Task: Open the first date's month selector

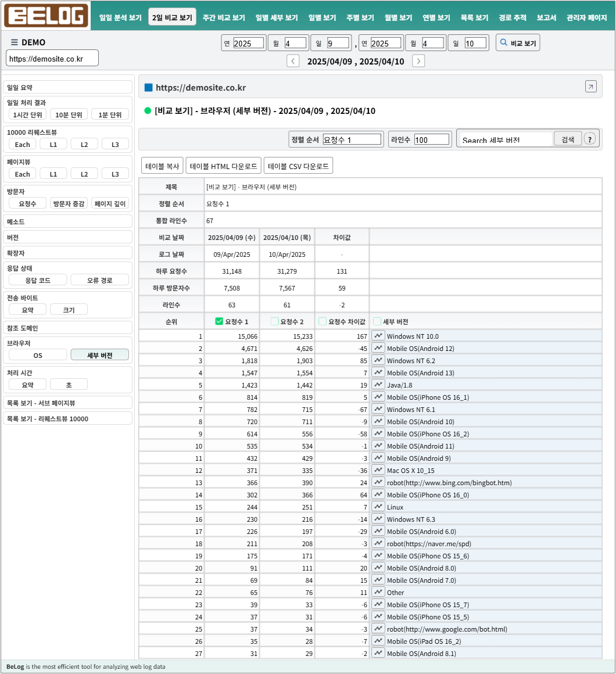Action: tap(295, 43)
